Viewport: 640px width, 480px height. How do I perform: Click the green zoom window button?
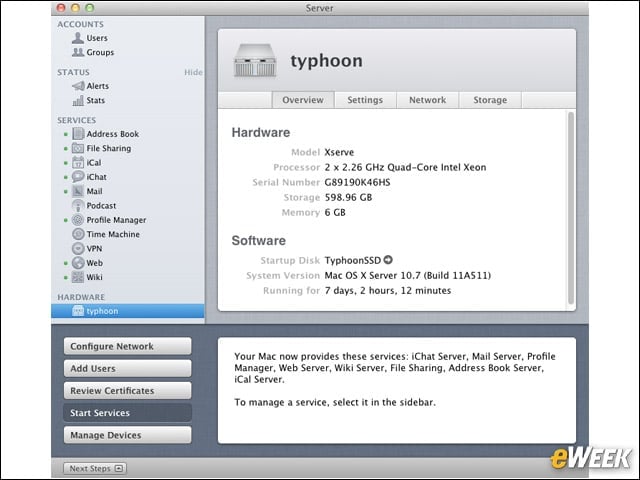(90, 7)
